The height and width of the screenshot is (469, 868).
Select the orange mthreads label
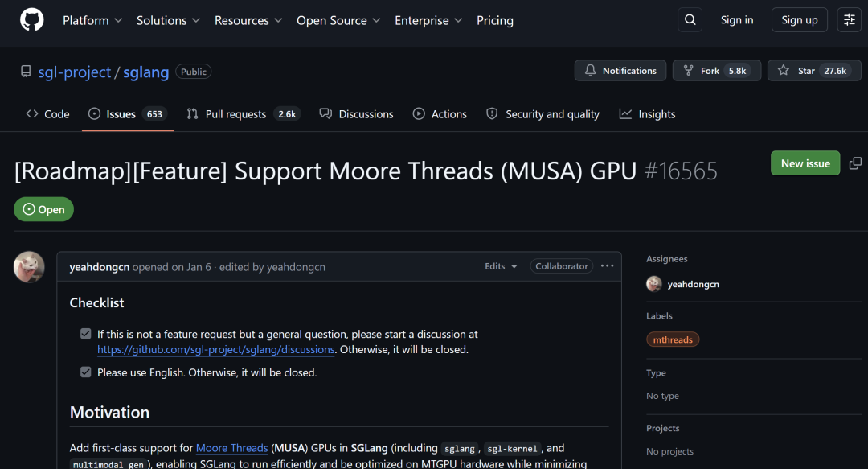pyautogui.click(x=673, y=339)
